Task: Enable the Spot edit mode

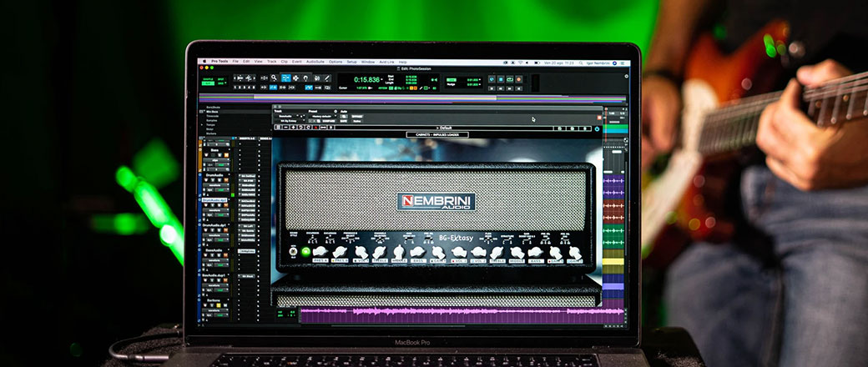Action: tap(220, 79)
